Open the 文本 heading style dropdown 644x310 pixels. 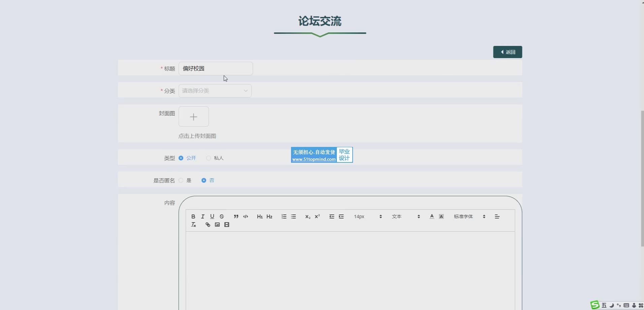click(x=406, y=217)
